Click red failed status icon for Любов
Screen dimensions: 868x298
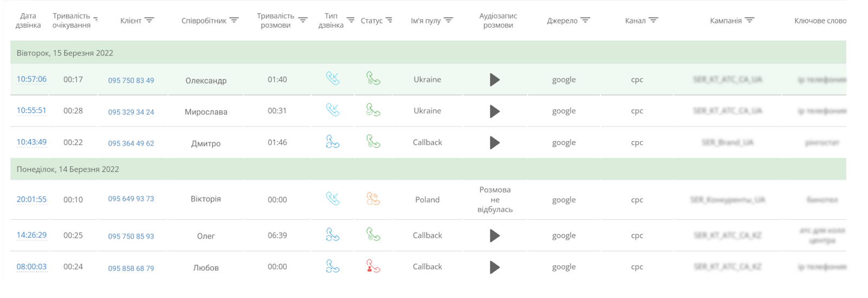point(373,267)
